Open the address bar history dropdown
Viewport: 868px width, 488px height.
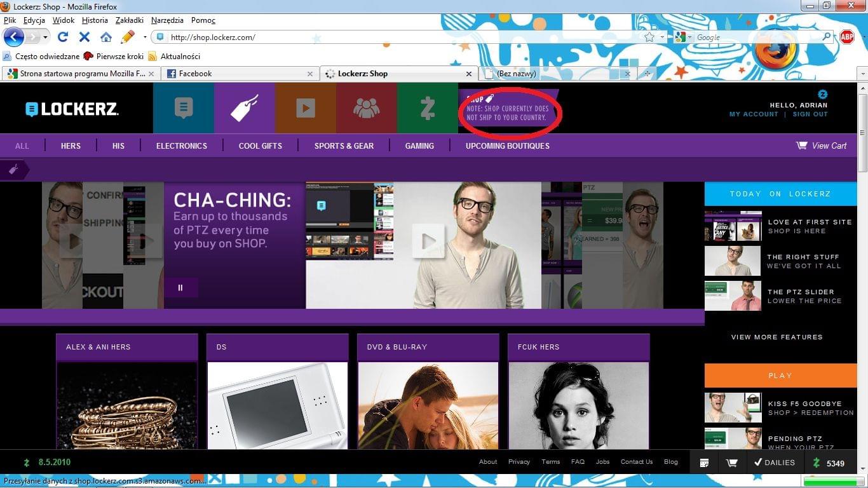[x=662, y=37]
